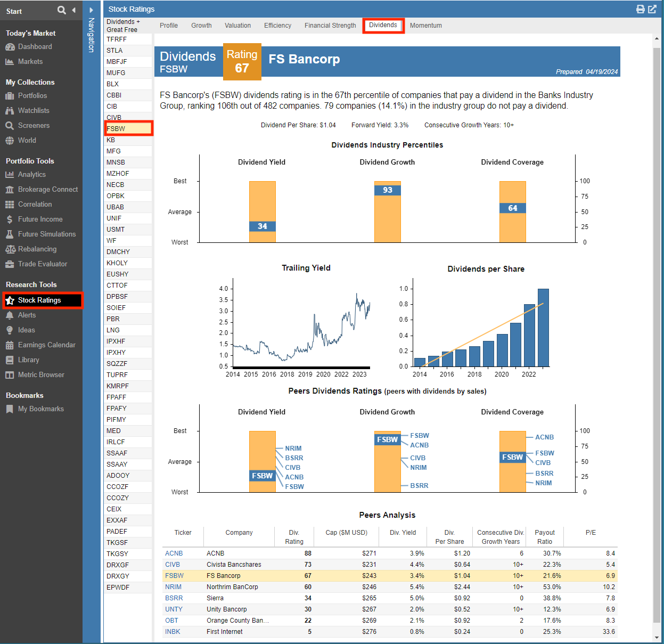This screenshot has height=644, width=664.
Task: Open the BSRR ticker link in the table
Action: pos(174,598)
